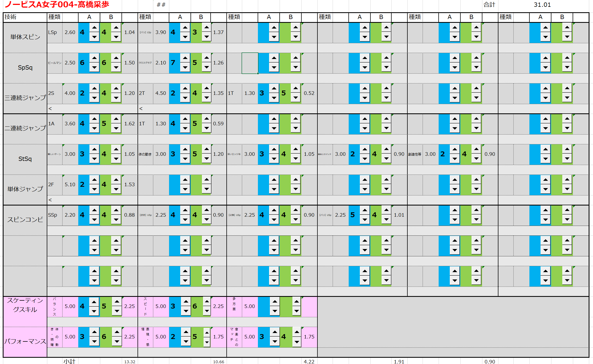Screen dimensions: 593x364
Task: Decrease judge B score for 1T triple combo
Action: pos(295,98)
